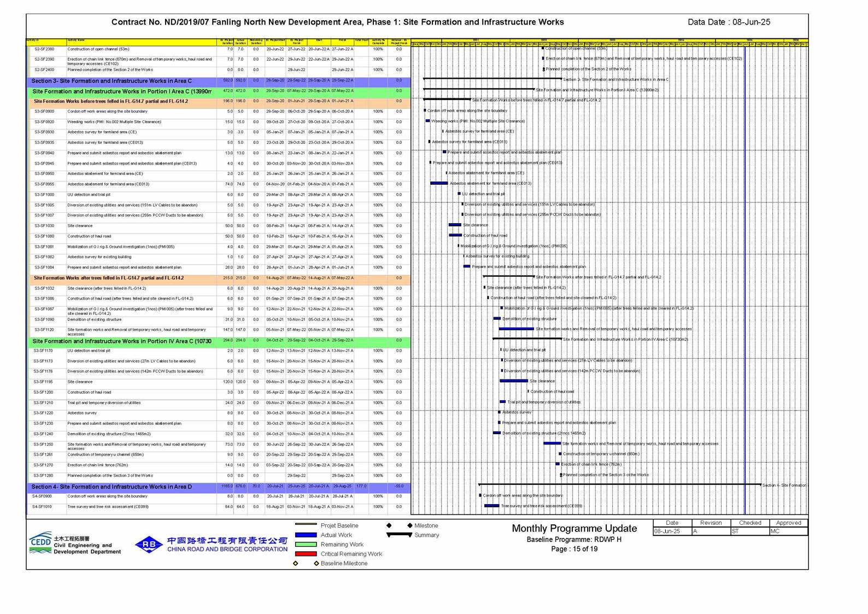Viewport: 868px width, 614px height.
Task: Select activity ID S3-SF1007
Action: pyautogui.click(x=44, y=215)
